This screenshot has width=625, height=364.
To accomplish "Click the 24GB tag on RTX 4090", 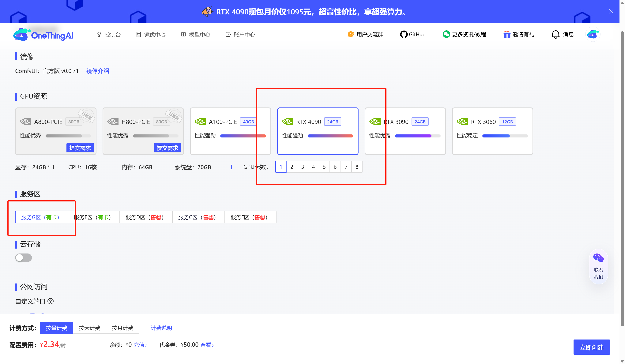I will [x=333, y=122].
